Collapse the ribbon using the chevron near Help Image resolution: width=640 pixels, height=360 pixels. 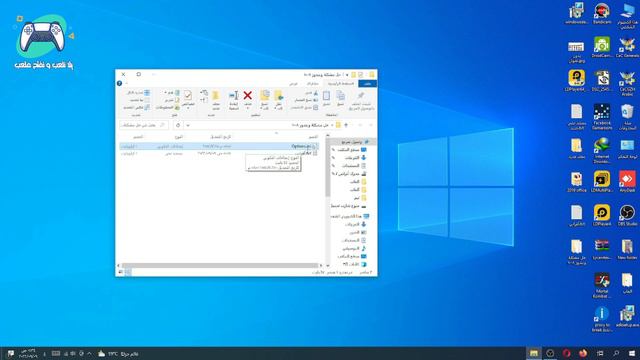click(x=126, y=83)
